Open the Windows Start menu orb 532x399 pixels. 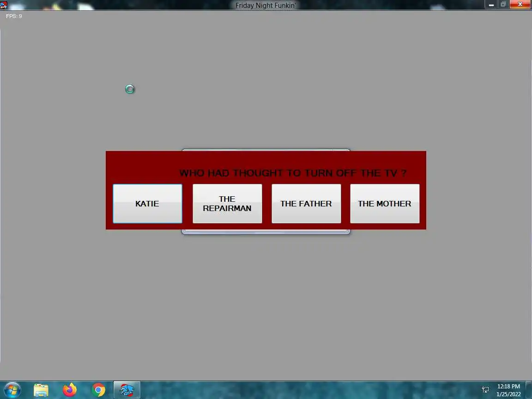click(x=12, y=390)
